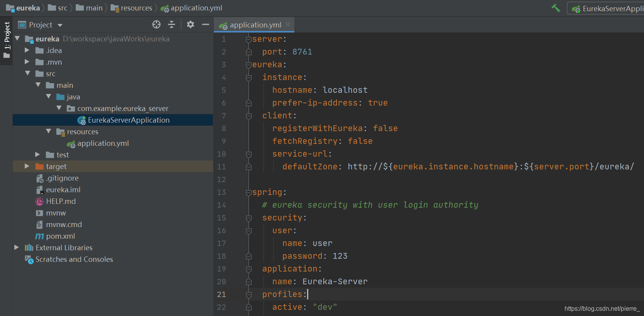Click port value 8761 in editor
Screen dimensions: 644x316
point(302,52)
